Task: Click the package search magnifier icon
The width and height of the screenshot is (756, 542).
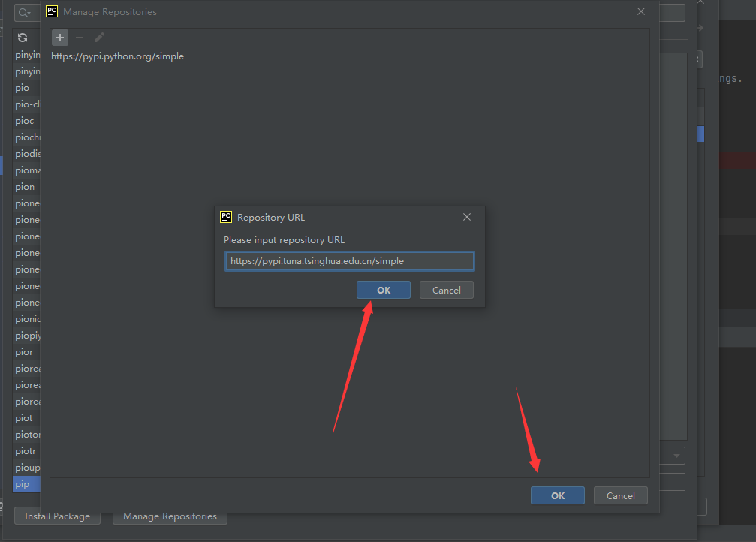Action: [x=24, y=13]
